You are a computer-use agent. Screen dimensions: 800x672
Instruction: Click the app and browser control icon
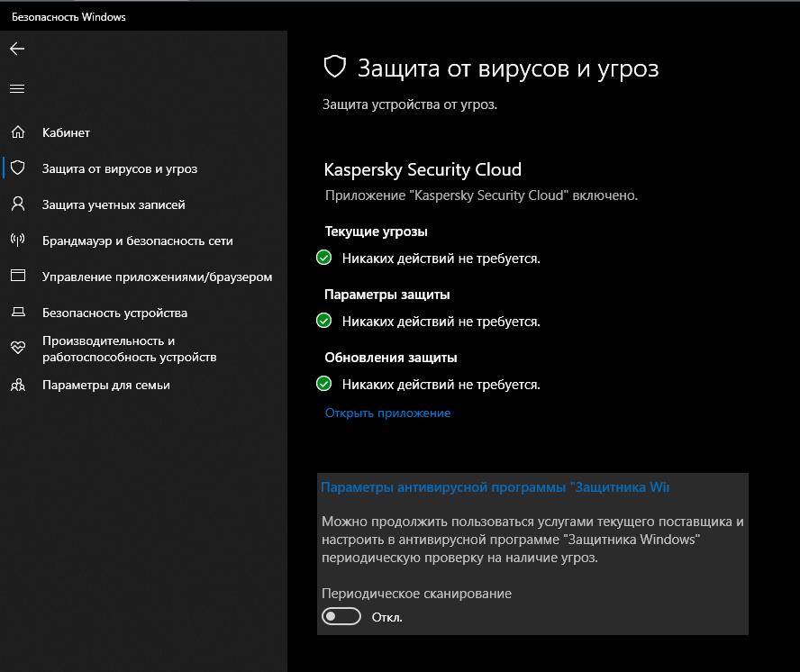click(18, 277)
